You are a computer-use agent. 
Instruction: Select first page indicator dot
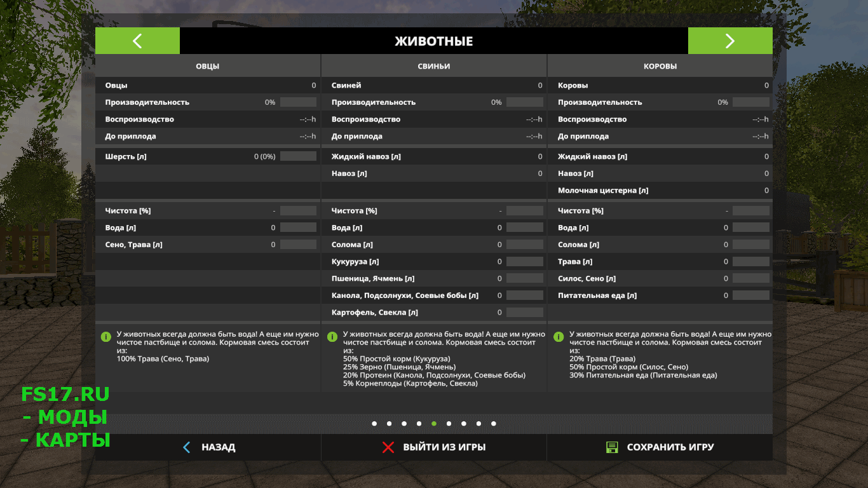(374, 423)
